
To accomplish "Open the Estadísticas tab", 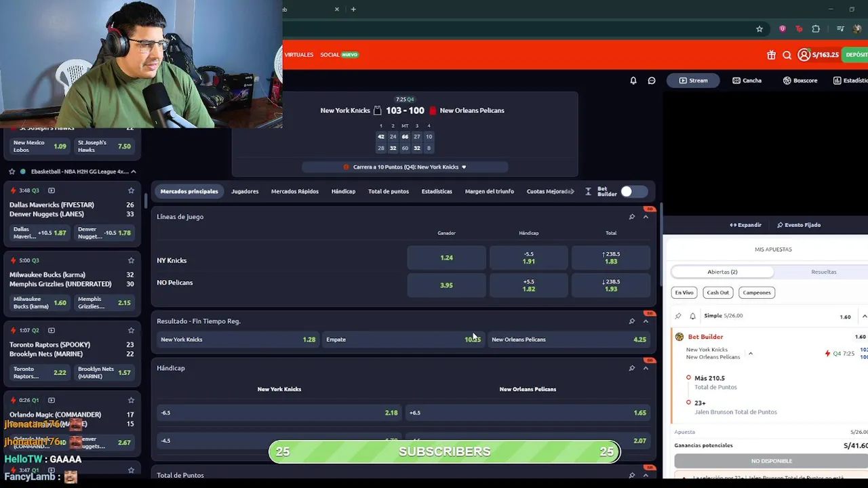I will (437, 192).
